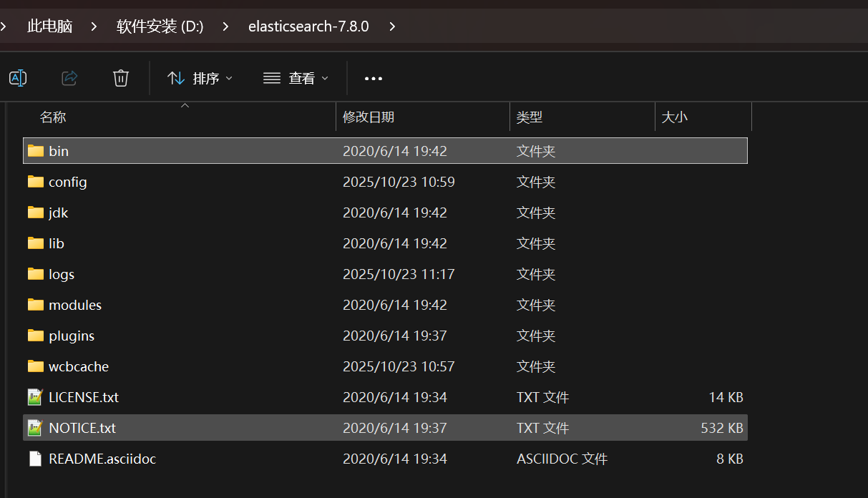
Task: Expand chevron after 软件安装 (D:) breadcrumb
Action: coord(226,26)
